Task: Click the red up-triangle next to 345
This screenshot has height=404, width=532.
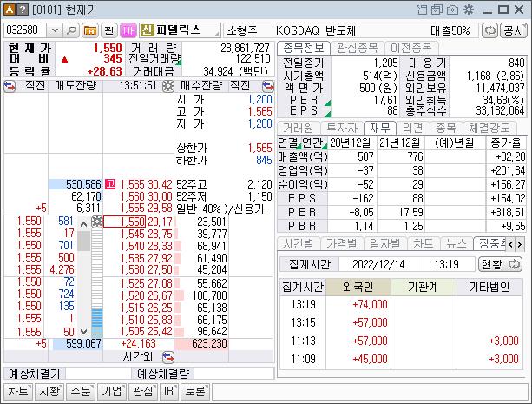Action: 64,60
